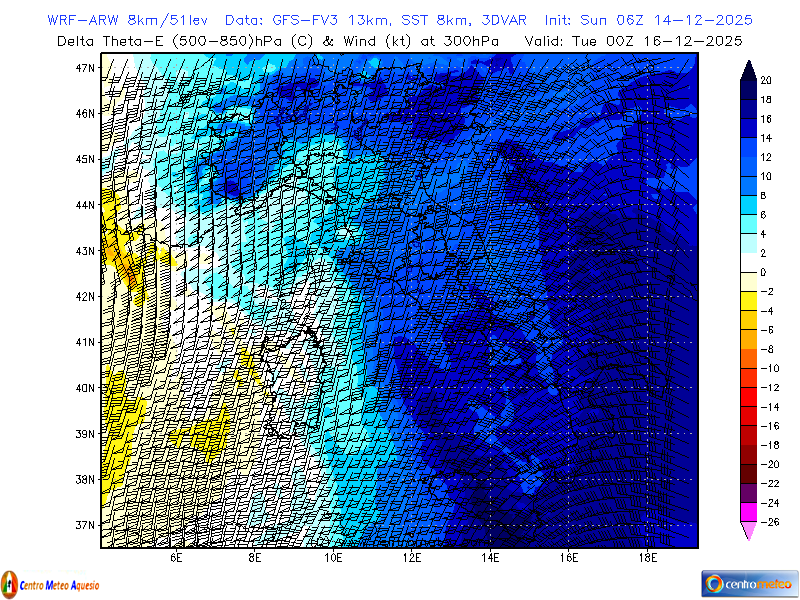The width and height of the screenshot is (800, 600).
Task: Click the 12E longitude axis label
Action: click(x=412, y=558)
